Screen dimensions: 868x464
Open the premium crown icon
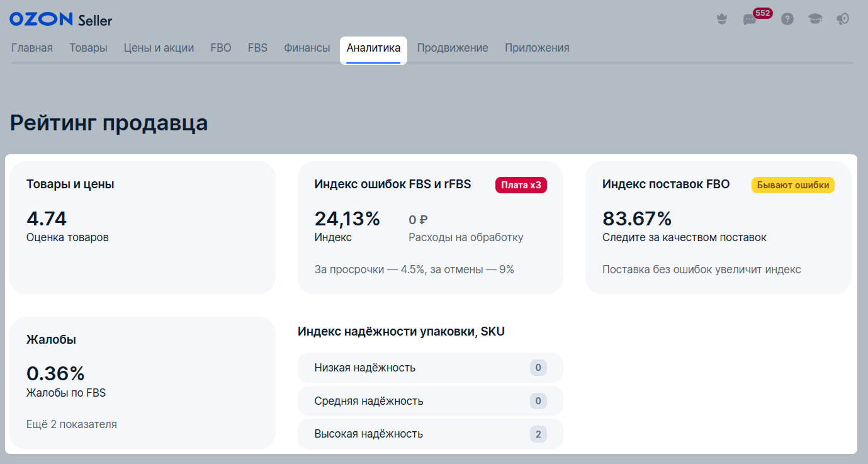(x=722, y=20)
